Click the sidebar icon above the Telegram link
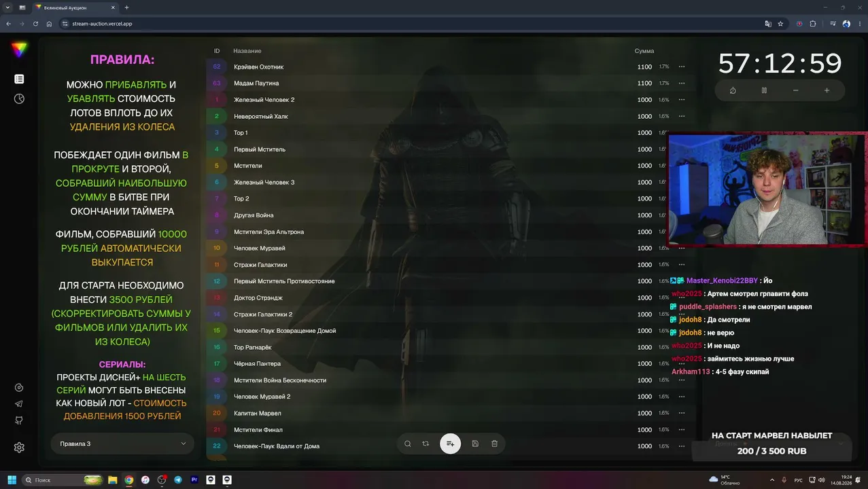 click(x=19, y=388)
